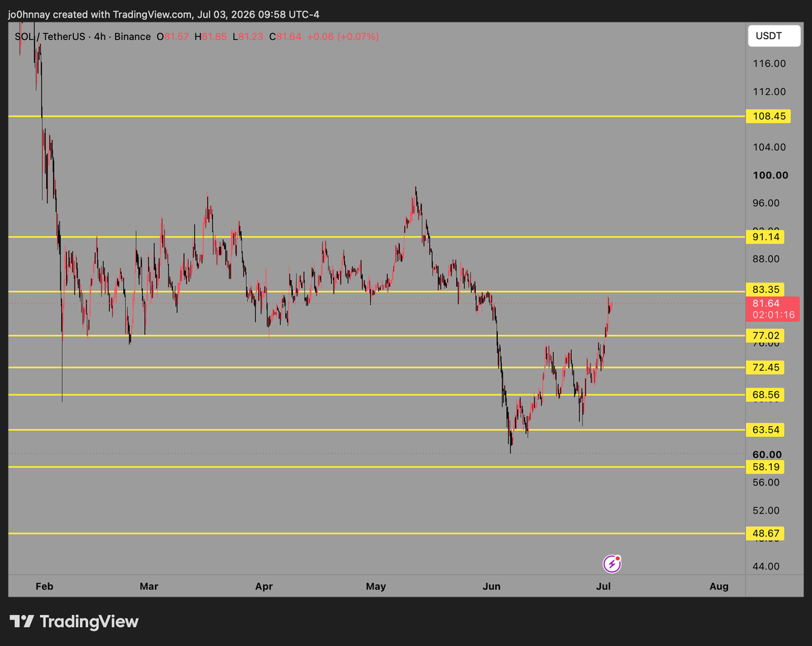Image resolution: width=812 pixels, height=646 pixels.
Task: Click the Mar label on time axis
Action: tap(149, 586)
